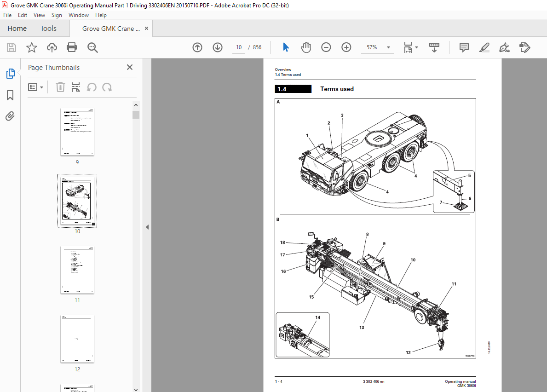Open the Sign document tool
Image resolution: width=547 pixels, height=392 pixels.
(504, 47)
